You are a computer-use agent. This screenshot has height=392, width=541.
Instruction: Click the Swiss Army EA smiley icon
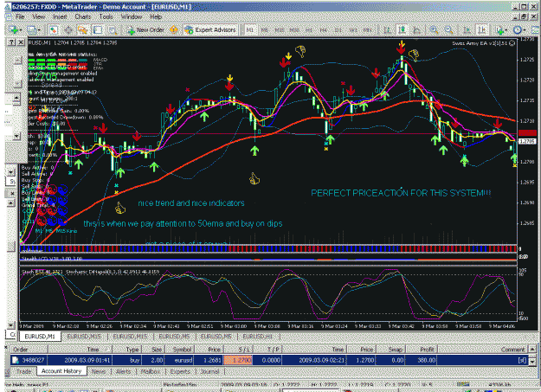click(512, 43)
